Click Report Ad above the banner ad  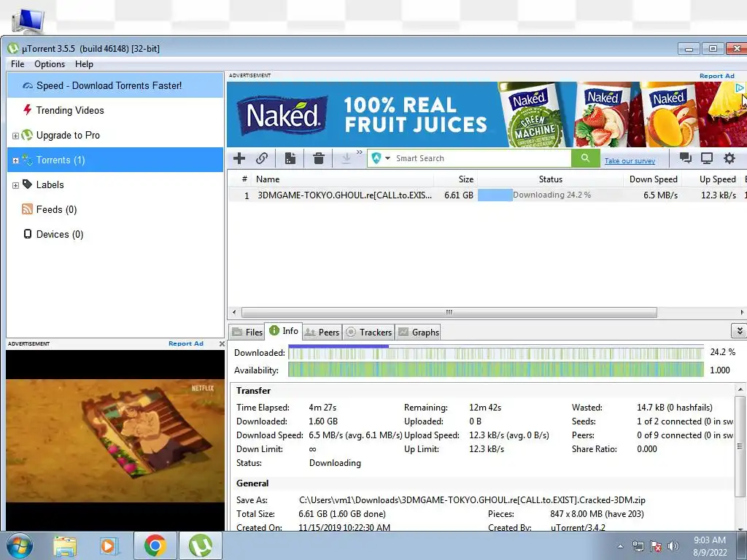[x=716, y=76]
